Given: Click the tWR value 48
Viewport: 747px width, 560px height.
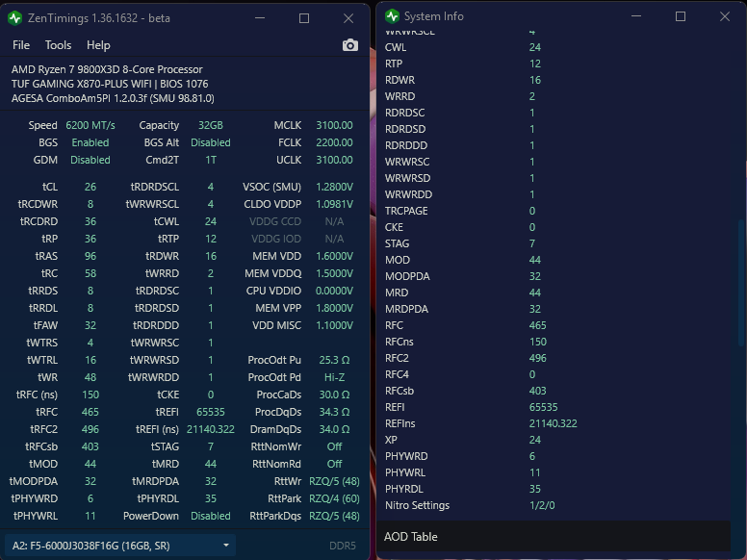Looking at the screenshot, I should (90, 377).
